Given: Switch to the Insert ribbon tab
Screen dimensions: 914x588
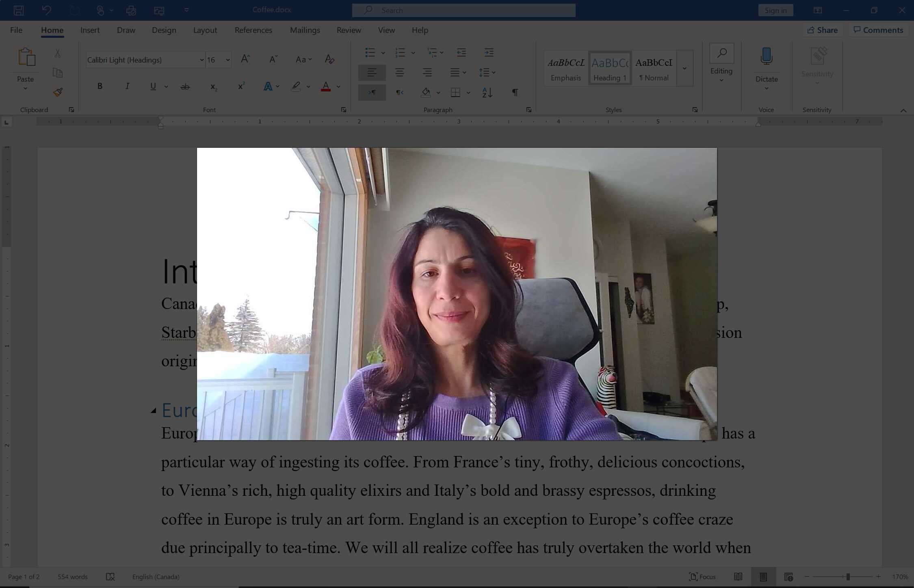Looking at the screenshot, I should coord(89,30).
